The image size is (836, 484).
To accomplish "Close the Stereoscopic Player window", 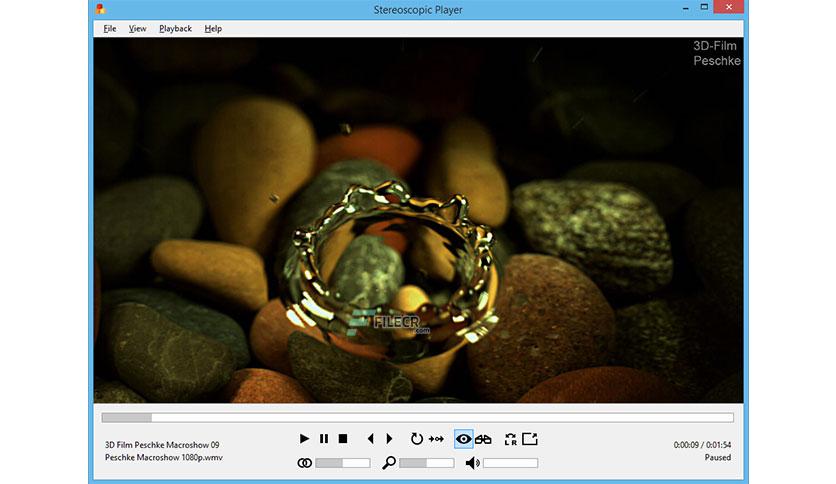I will coord(728,7).
